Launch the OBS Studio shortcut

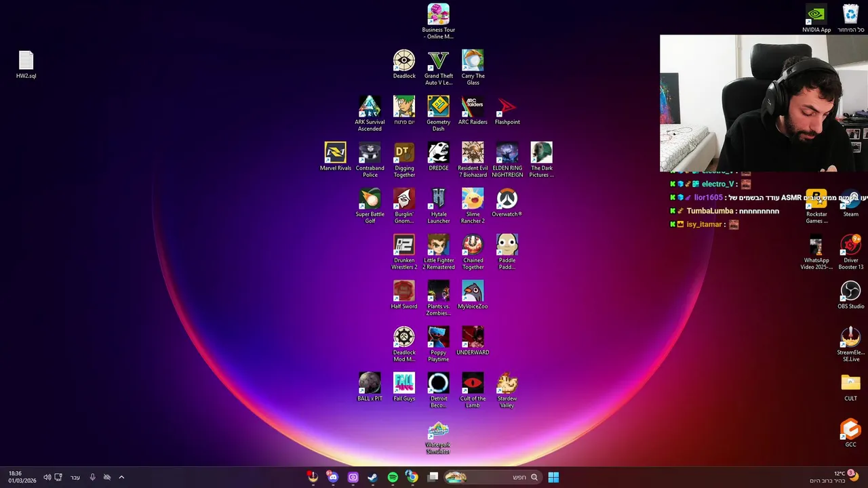pos(850,295)
